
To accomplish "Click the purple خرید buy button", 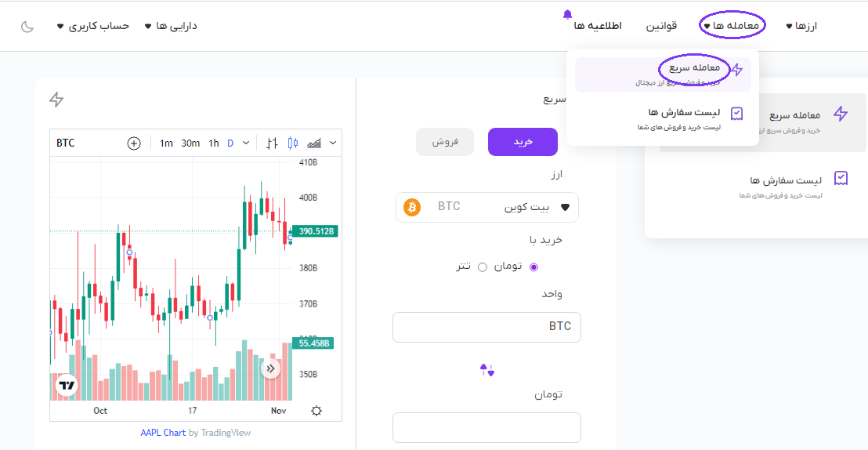I will [523, 142].
